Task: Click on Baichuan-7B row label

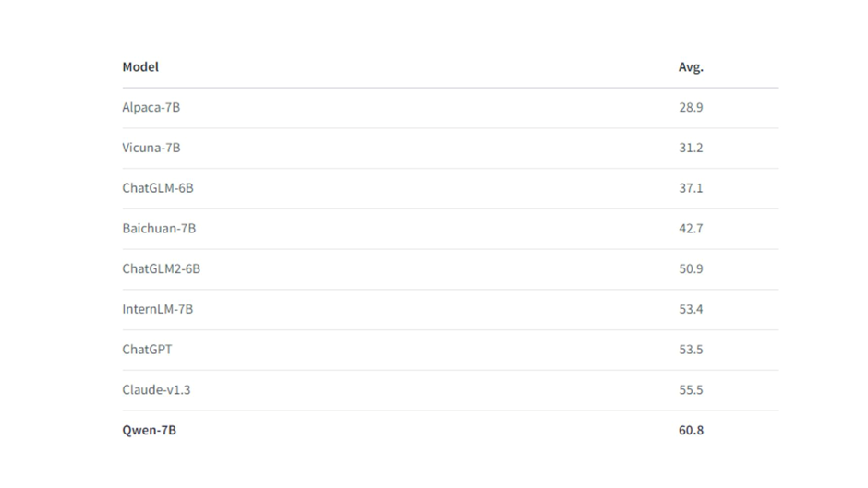Action: [x=159, y=229]
